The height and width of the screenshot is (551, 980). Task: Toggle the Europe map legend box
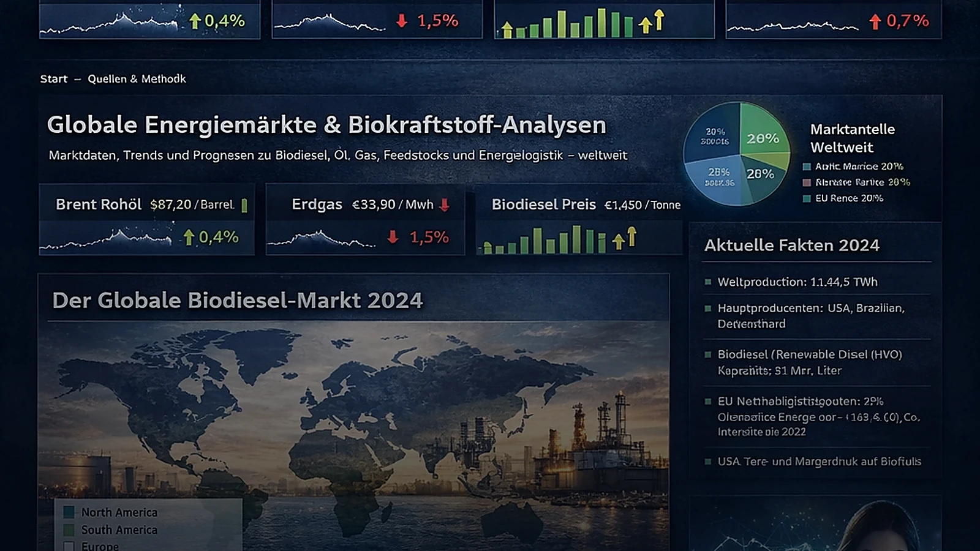(x=69, y=546)
